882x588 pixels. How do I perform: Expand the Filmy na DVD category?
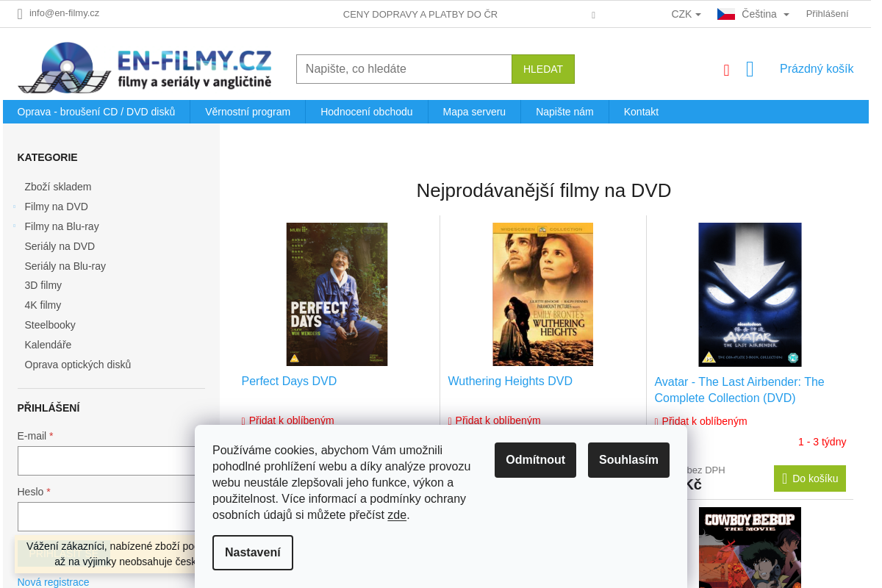[x=15, y=207]
